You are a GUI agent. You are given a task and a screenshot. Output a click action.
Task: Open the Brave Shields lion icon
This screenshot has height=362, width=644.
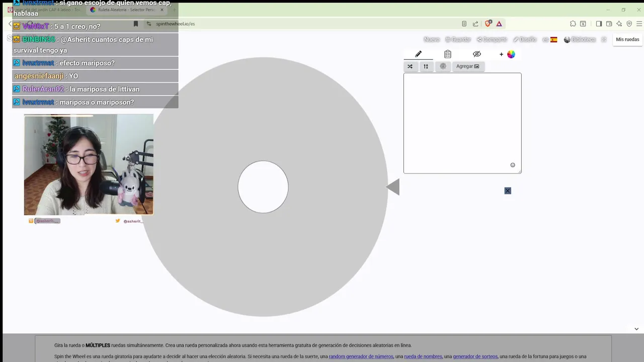point(488,24)
